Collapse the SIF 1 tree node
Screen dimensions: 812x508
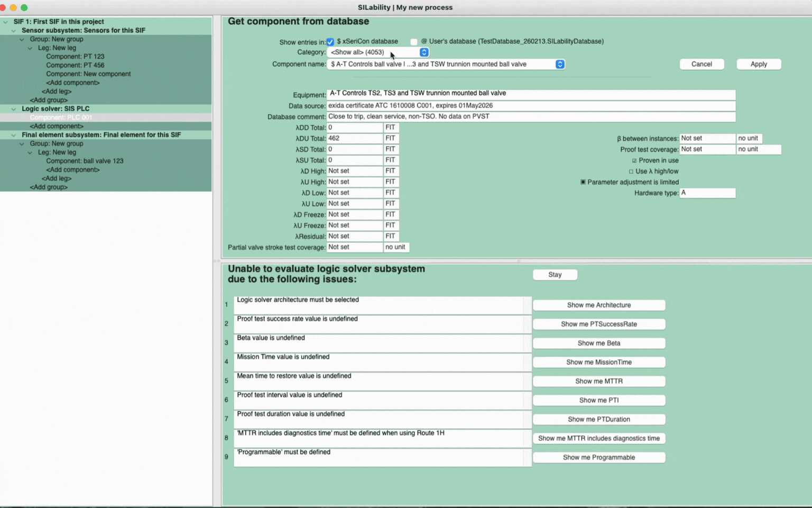pos(5,22)
